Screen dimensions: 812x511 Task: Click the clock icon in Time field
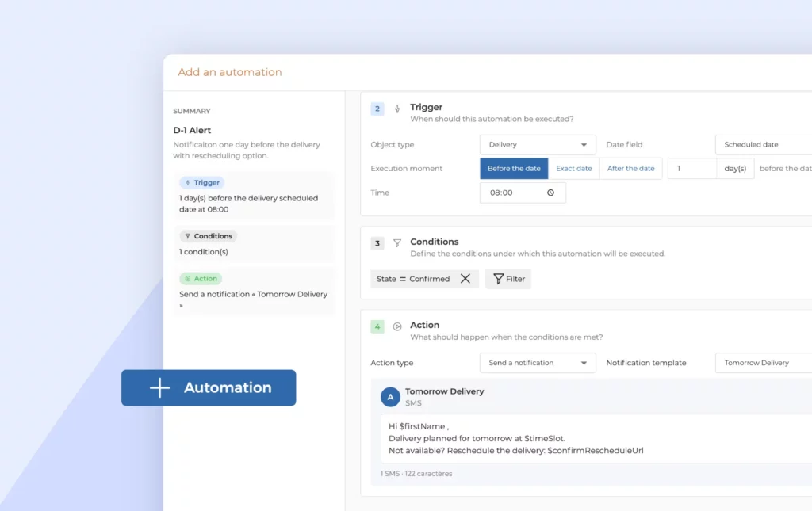(550, 193)
